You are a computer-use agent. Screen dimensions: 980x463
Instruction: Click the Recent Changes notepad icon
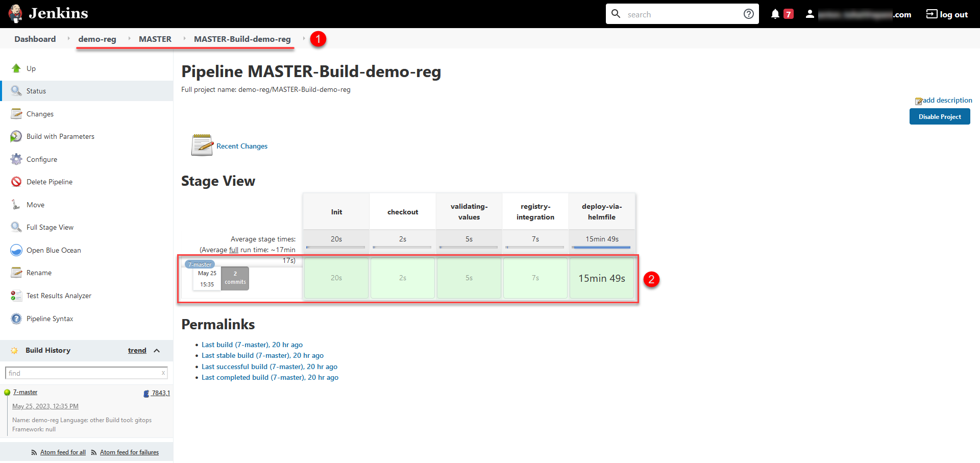pyautogui.click(x=202, y=145)
